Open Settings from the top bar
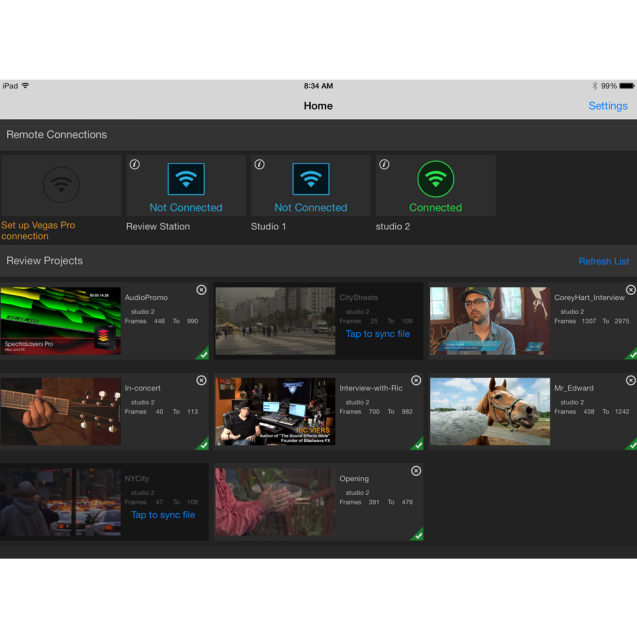Screen dimensions: 637x637 [x=607, y=106]
